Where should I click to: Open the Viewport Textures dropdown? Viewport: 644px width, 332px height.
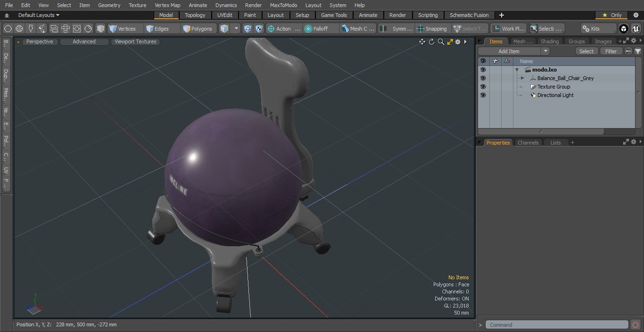pos(135,42)
